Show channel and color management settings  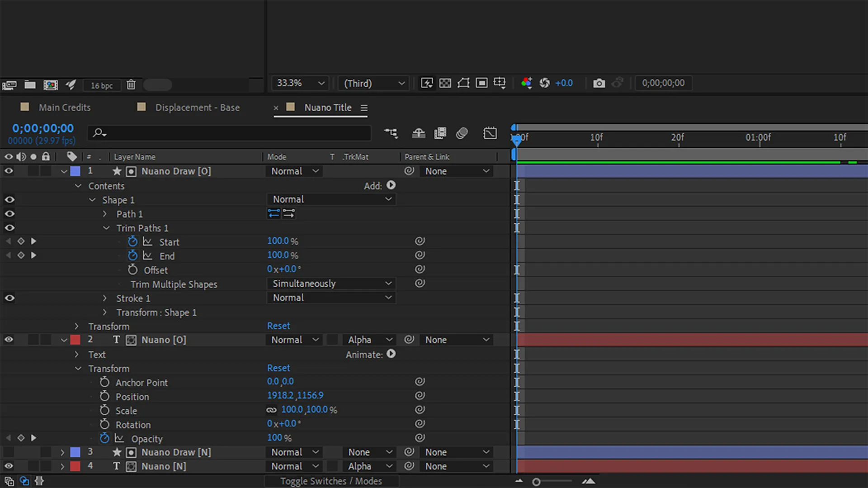(x=526, y=83)
